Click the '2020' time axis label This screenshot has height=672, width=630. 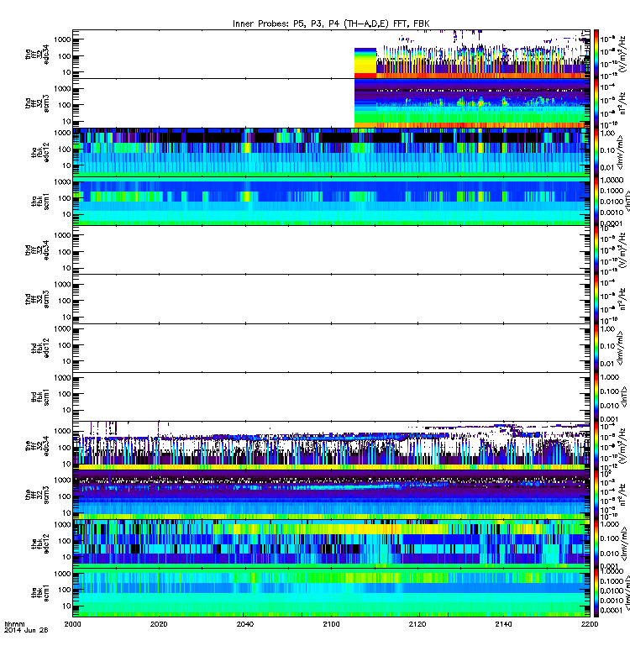[x=159, y=624]
